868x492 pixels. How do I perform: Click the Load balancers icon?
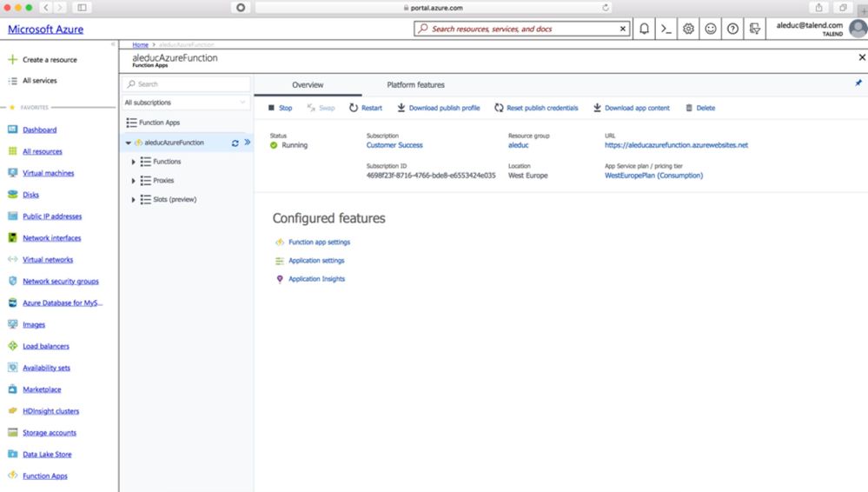coord(13,346)
